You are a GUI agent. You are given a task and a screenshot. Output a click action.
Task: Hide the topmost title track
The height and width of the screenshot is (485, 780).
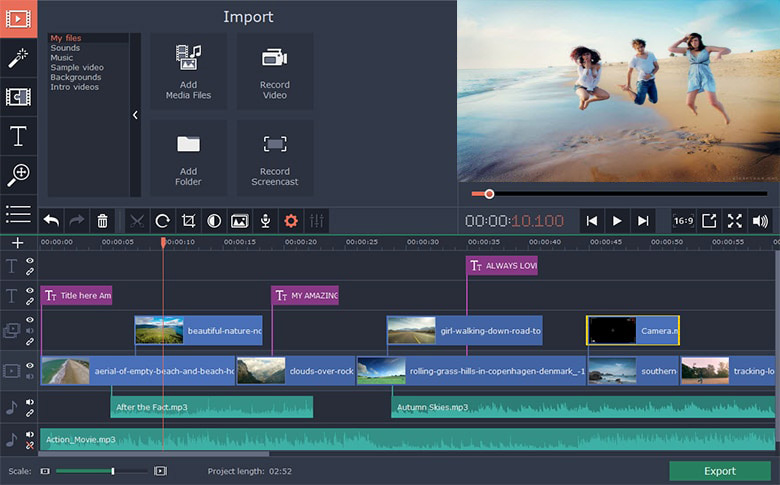30,261
